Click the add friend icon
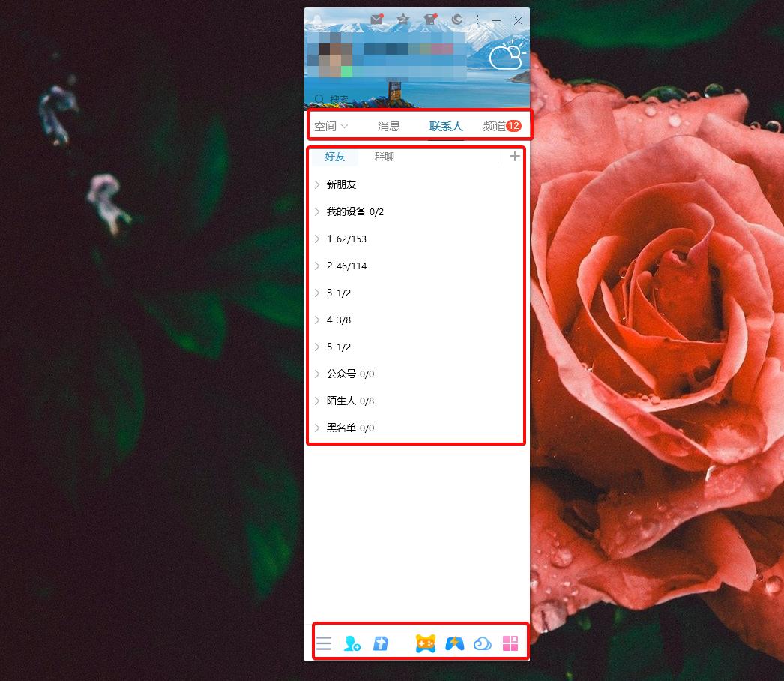This screenshot has height=681, width=784. pos(352,643)
